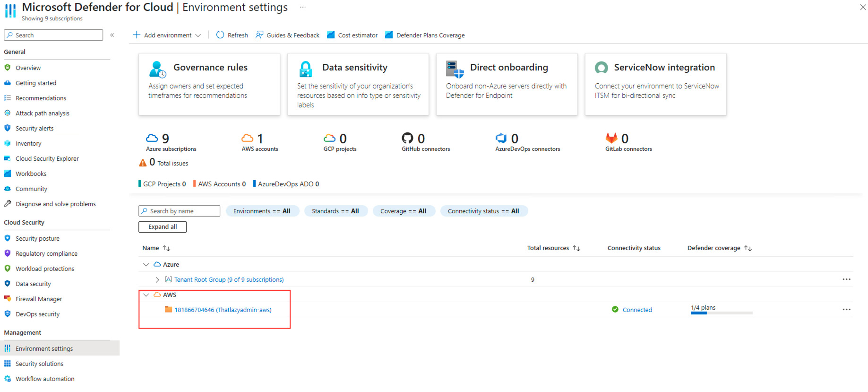Viewport: 868px width, 392px height.
Task: Click the Search by name field
Action: click(180, 211)
